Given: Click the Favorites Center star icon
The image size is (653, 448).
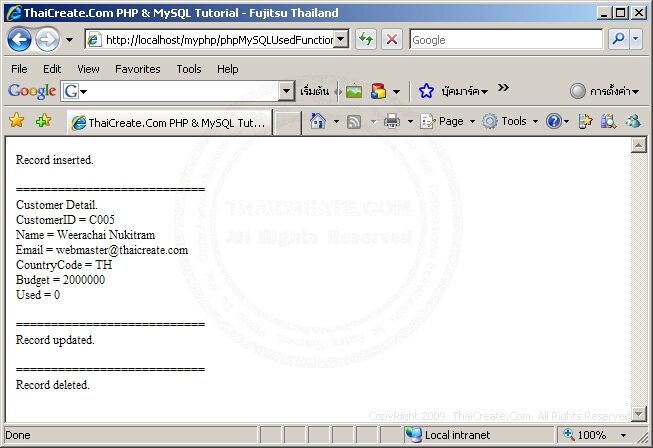Looking at the screenshot, I should [17, 120].
